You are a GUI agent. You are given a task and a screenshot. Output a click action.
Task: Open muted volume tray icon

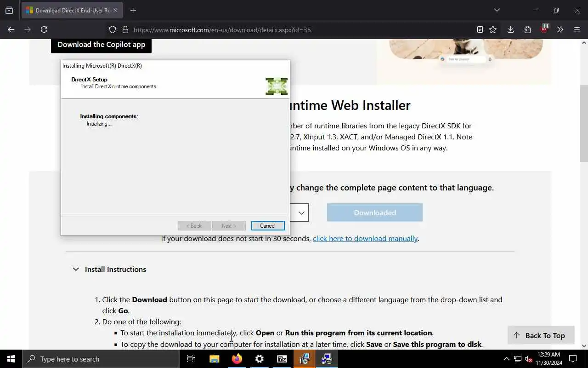528,359
